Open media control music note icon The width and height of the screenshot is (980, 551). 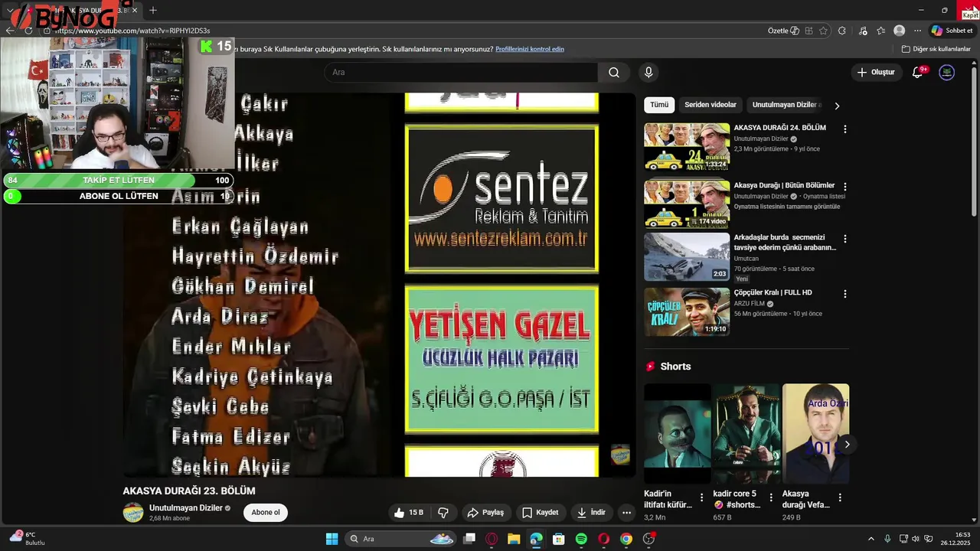click(x=864, y=31)
